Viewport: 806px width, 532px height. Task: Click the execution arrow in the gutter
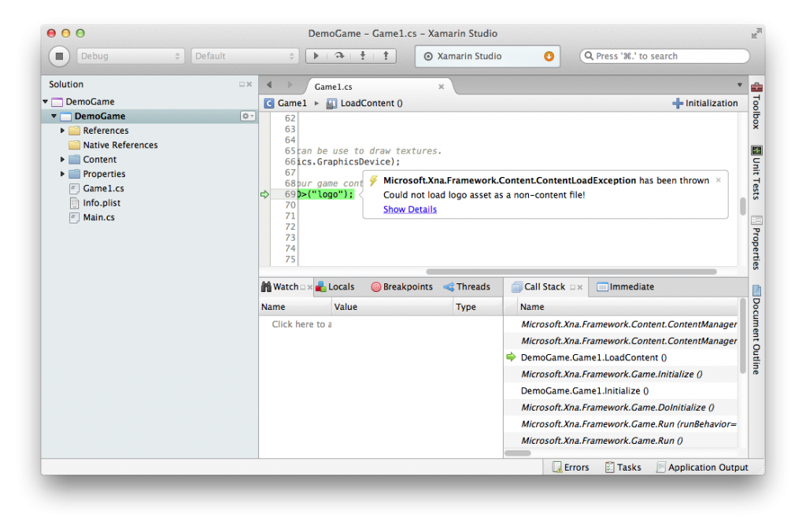point(264,194)
